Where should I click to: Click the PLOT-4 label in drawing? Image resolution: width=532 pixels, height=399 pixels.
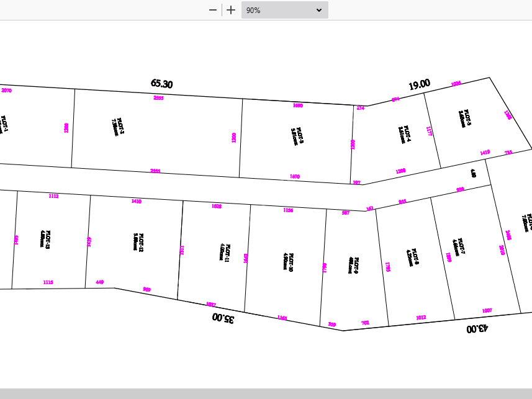click(x=405, y=135)
